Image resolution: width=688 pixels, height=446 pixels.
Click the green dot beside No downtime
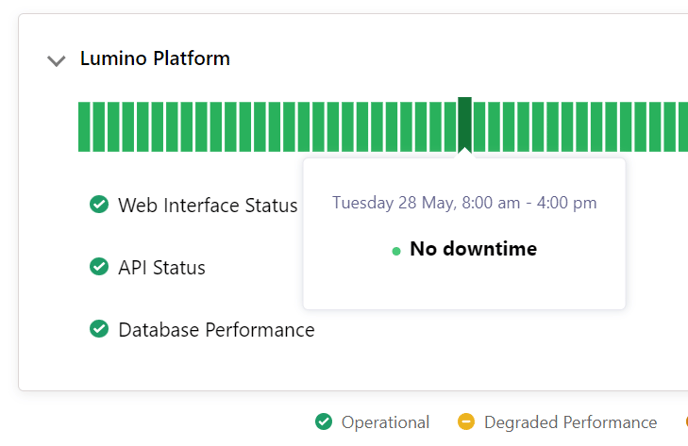[396, 251]
